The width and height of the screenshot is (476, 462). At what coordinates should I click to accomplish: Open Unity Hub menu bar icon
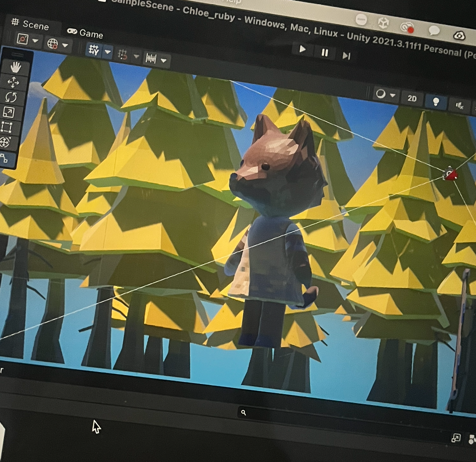click(384, 23)
